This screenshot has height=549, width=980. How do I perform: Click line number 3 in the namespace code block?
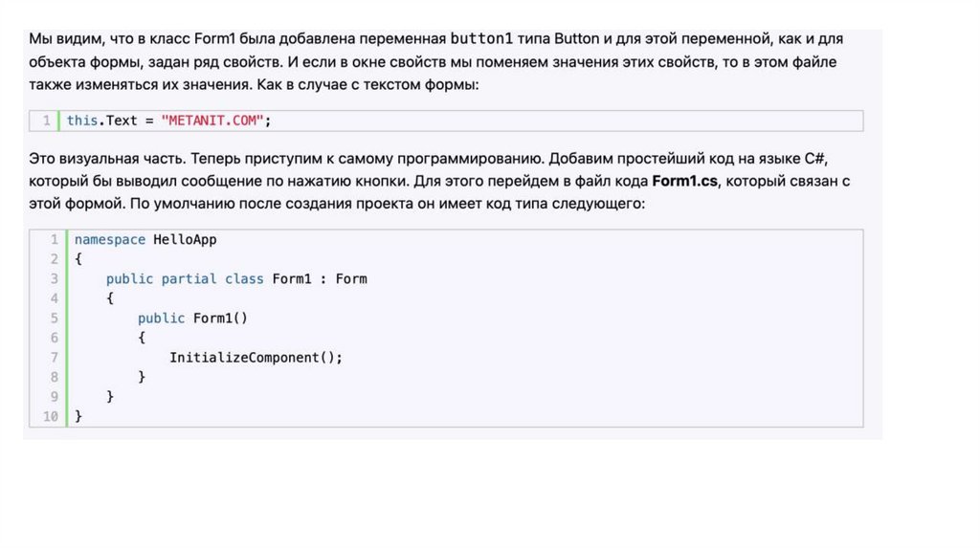(54, 279)
